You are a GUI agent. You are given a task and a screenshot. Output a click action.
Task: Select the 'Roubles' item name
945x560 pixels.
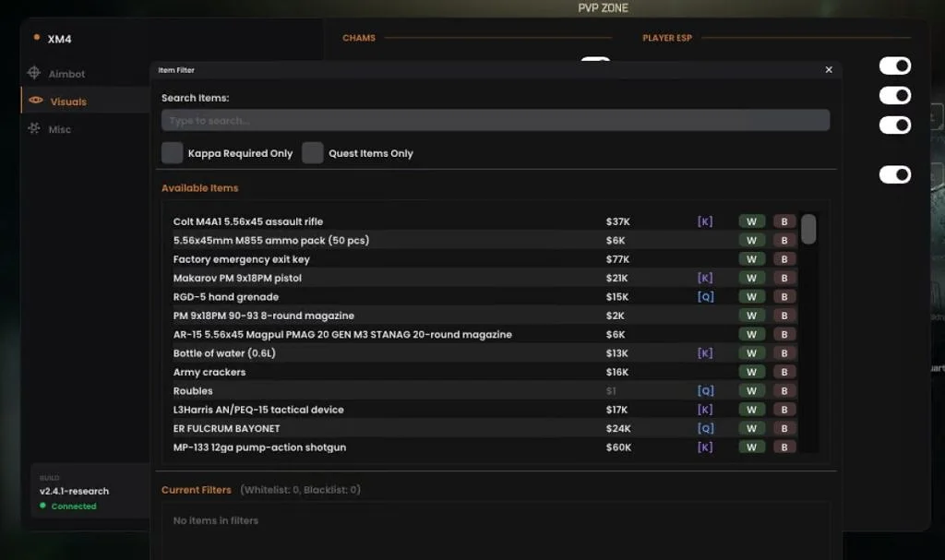point(193,390)
